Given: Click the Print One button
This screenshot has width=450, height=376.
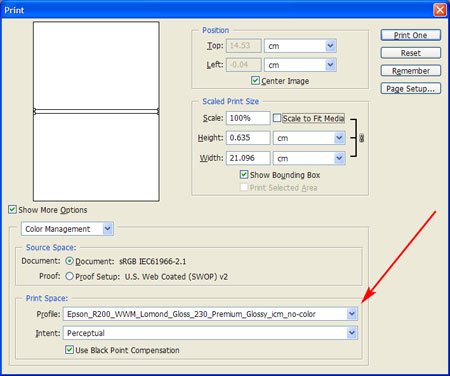Looking at the screenshot, I should point(411,35).
